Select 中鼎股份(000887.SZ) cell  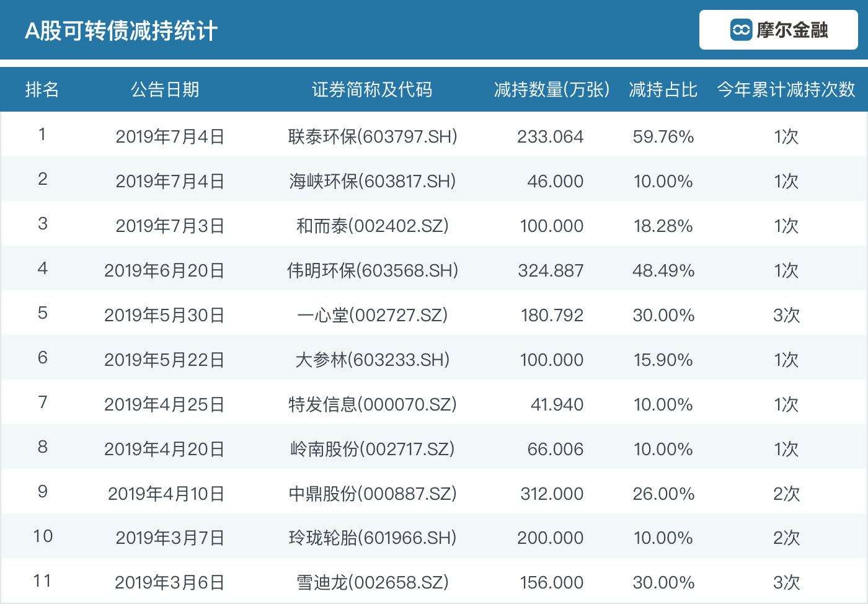[x=373, y=494]
